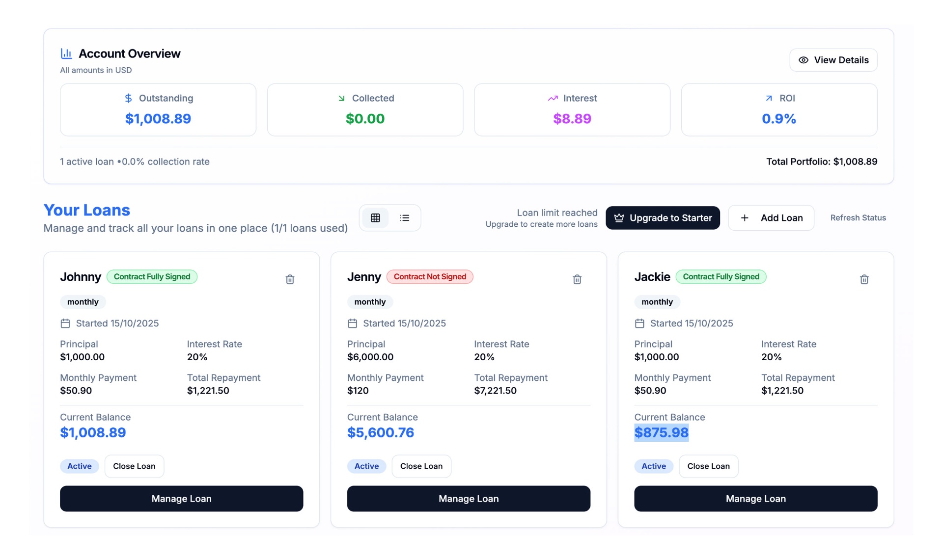Click the eye icon in View Details

[804, 59]
